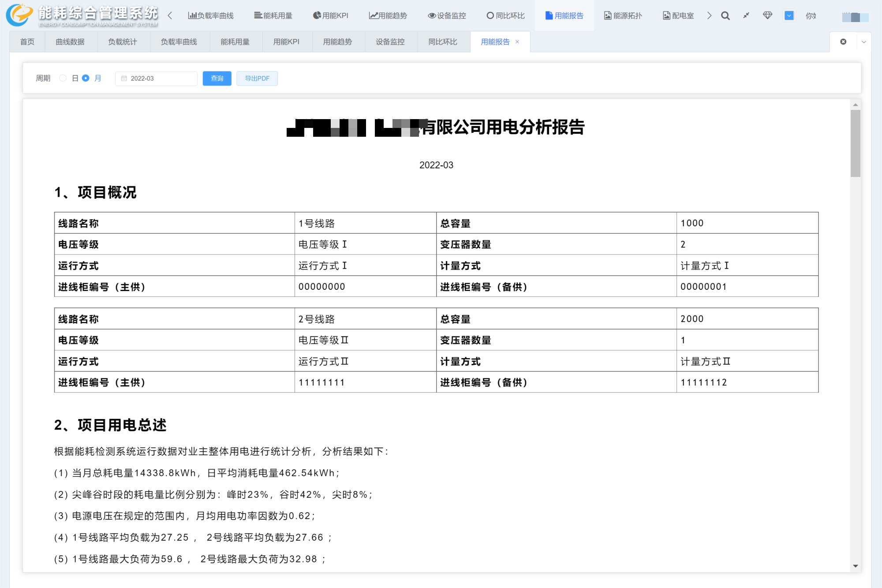
Task: Switch to the 同比环比 tab
Action: click(x=442, y=42)
